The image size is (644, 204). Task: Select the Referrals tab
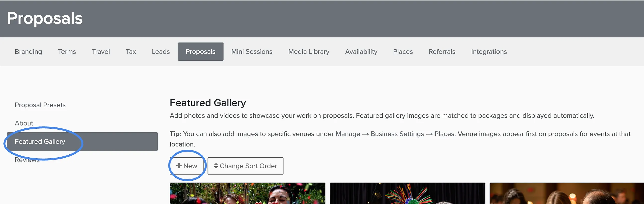coord(442,52)
